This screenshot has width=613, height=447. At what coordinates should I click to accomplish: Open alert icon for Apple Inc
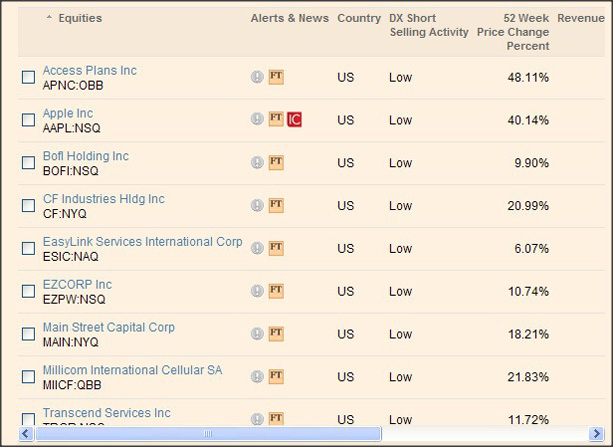[257, 119]
